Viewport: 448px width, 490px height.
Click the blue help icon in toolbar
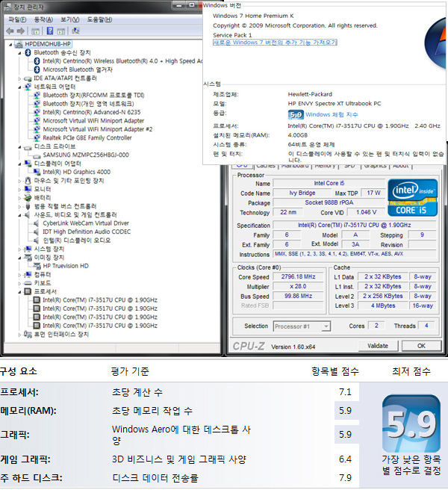click(50, 31)
